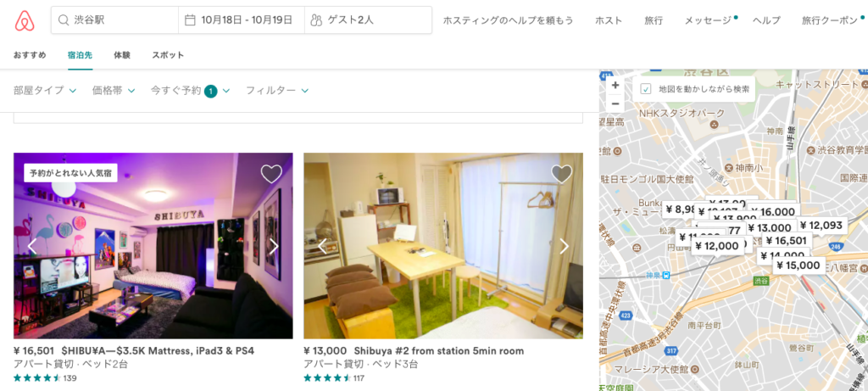Go to previous photo of Shibuya #2 room
Image resolution: width=868 pixels, height=391 pixels.
(x=322, y=247)
